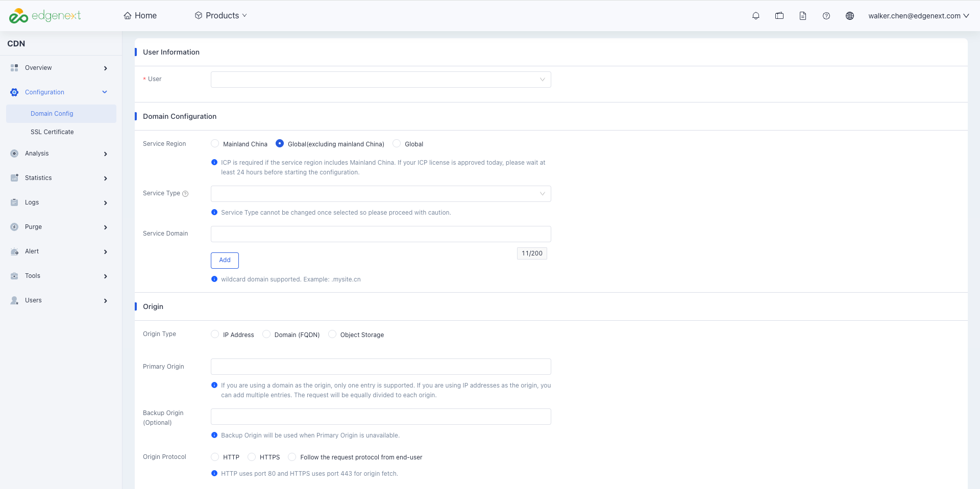Click the Service Type help icon

185,194
